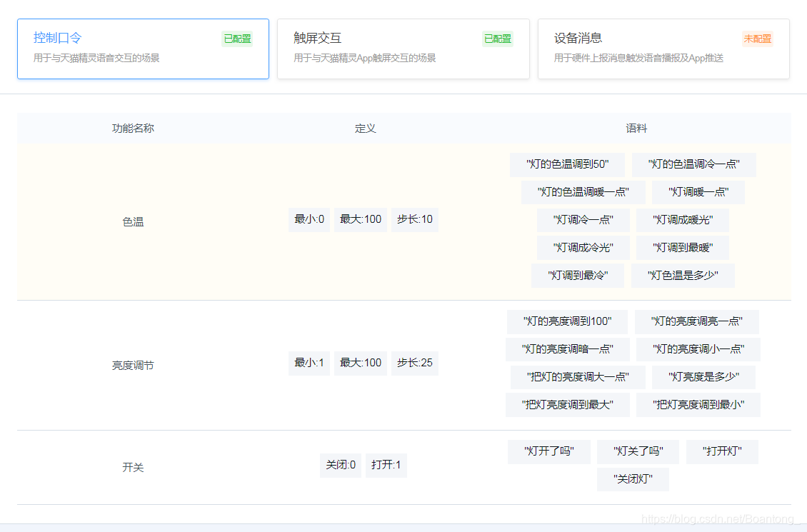
Task: Click the 把灯亮度调到最小 phrase
Action: [698, 404]
